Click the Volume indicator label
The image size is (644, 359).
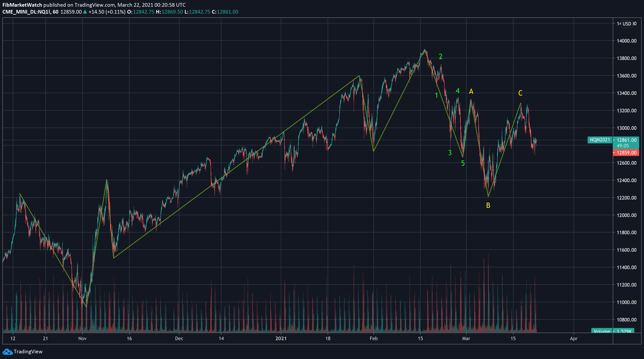point(602,331)
